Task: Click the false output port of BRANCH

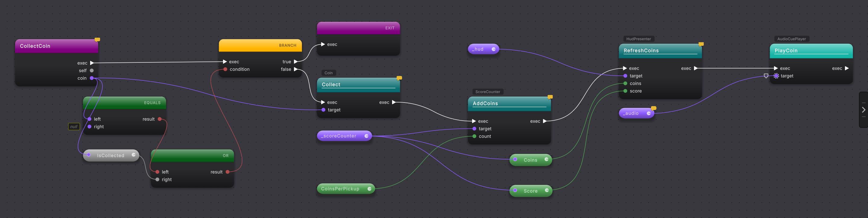Action: (x=296, y=69)
